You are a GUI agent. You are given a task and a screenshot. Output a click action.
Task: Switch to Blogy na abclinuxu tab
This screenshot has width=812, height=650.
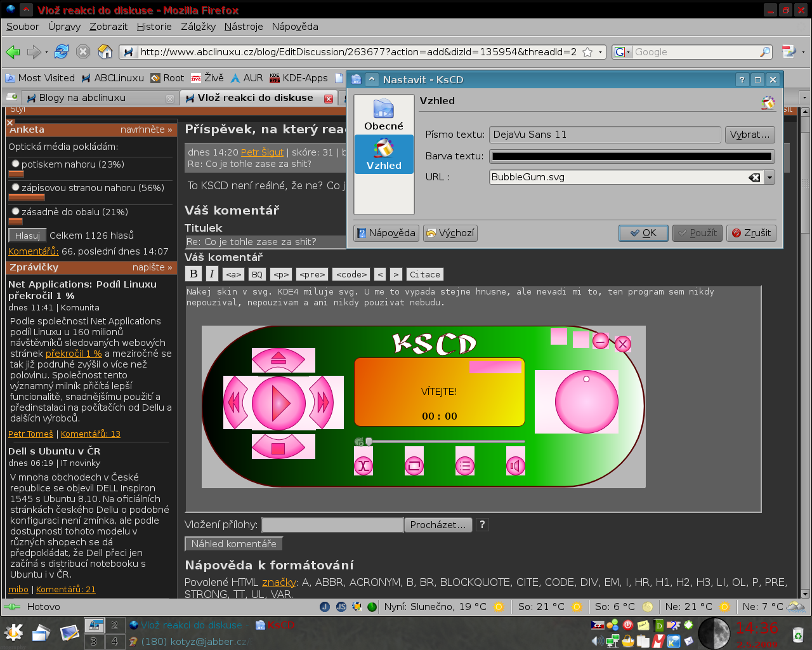pyautogui.click(x=100, y=98)
